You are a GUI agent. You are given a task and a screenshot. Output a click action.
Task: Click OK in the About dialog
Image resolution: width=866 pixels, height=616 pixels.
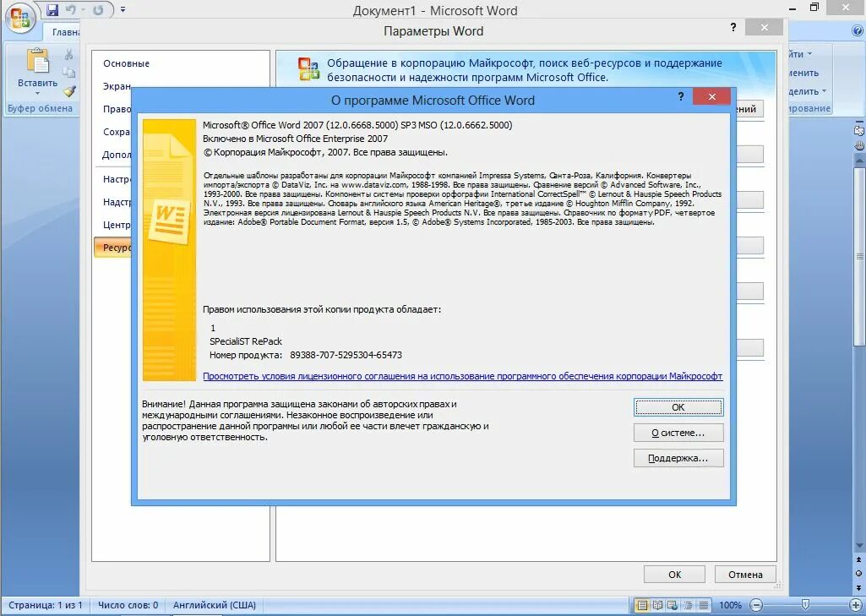[x=678, y=407]
